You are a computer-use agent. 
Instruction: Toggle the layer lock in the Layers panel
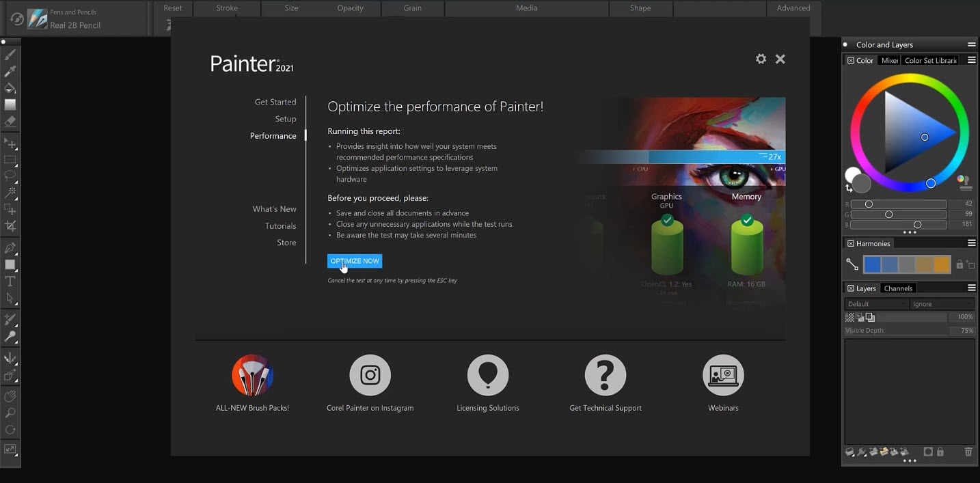(940, 452)
